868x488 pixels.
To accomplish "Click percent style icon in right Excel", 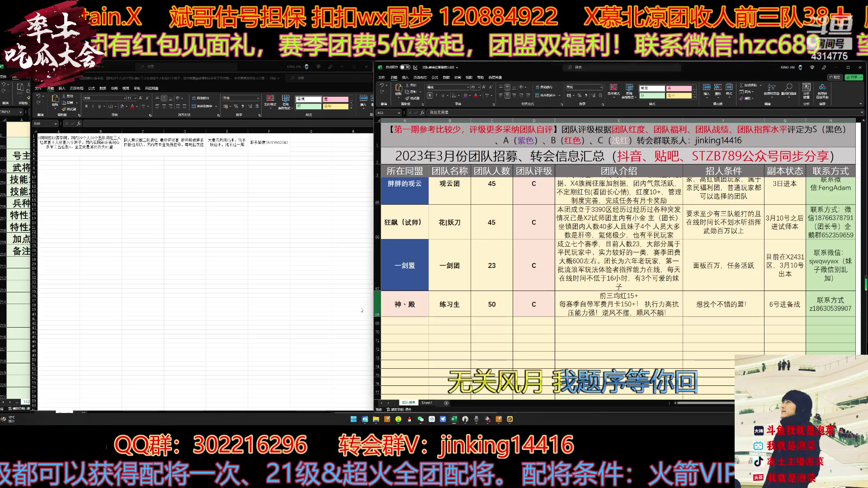I will [579, 95].
